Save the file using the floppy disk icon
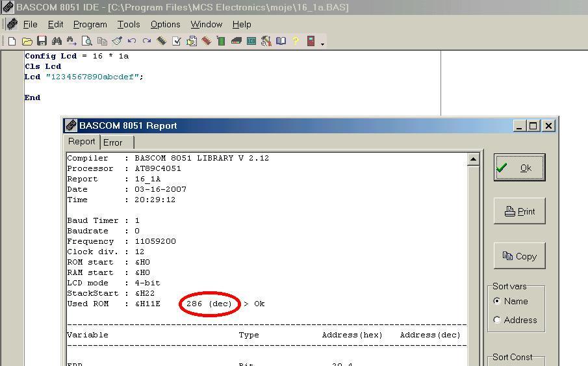588x366 pixels. [x=42, y=41]
